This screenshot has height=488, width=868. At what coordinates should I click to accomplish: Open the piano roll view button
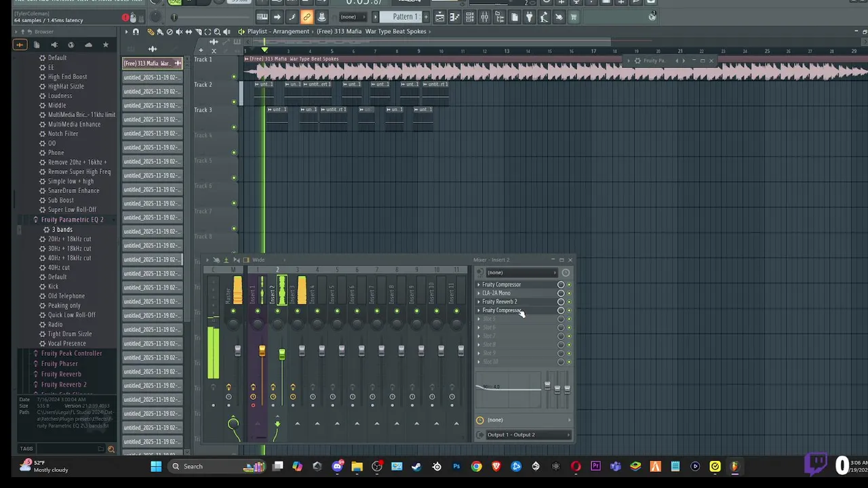coord(454,17)
